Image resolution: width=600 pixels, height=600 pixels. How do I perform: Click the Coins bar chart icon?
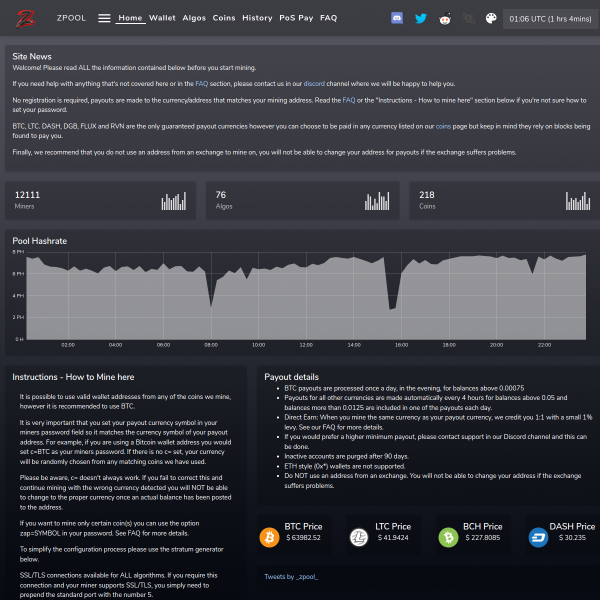point(578,201)
